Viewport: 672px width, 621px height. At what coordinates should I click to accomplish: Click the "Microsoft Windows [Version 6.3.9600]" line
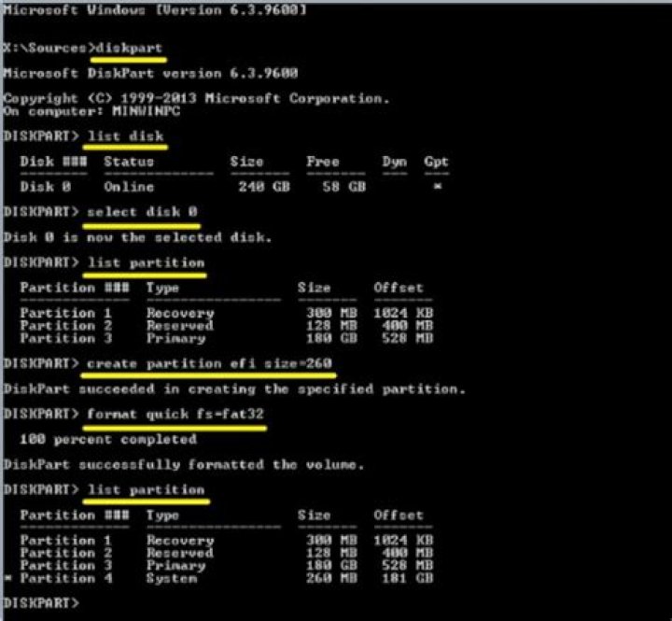[155, 10]
